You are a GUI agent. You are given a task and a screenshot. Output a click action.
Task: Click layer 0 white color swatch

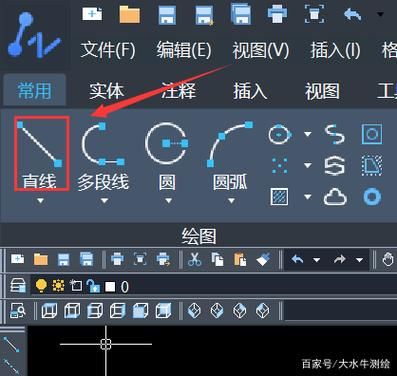110,287
